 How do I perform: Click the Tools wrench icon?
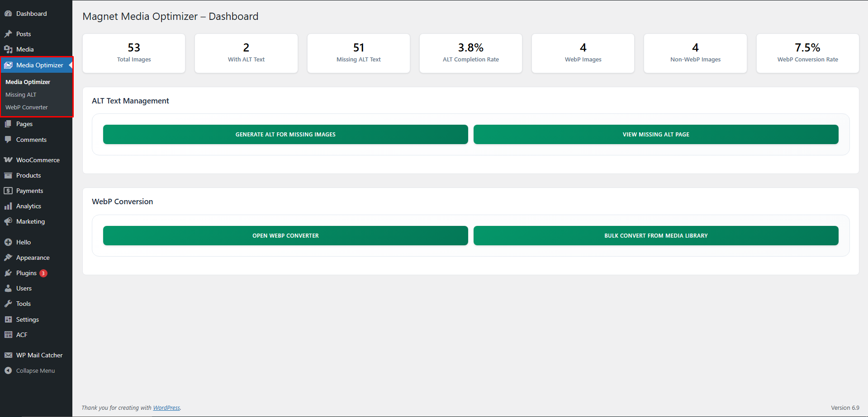(x=8, y=304)
